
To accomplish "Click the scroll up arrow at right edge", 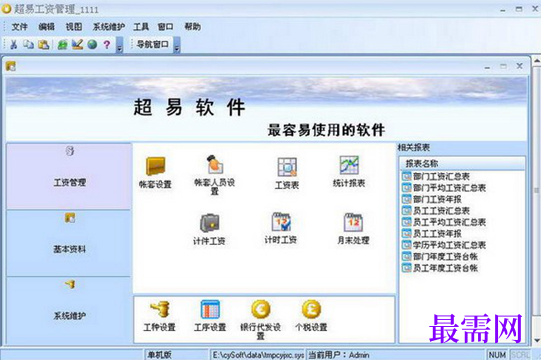I will point(537,61).
